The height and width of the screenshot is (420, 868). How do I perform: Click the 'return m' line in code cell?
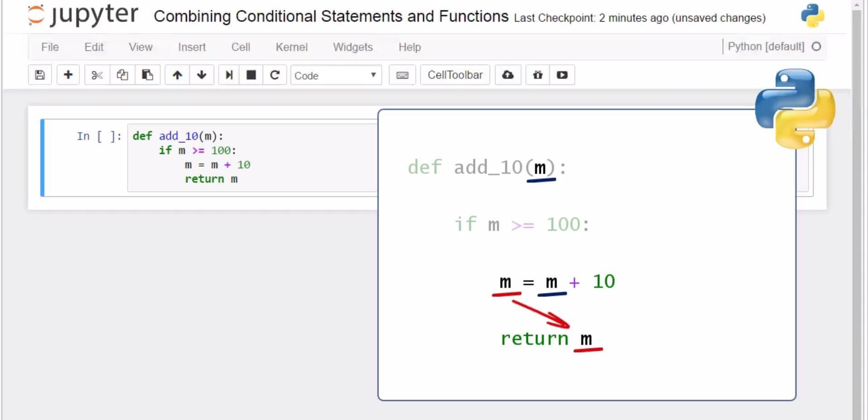click(211, 179)
